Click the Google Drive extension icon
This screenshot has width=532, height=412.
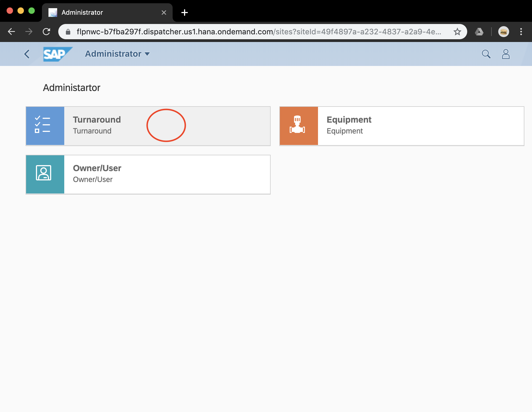479,32
